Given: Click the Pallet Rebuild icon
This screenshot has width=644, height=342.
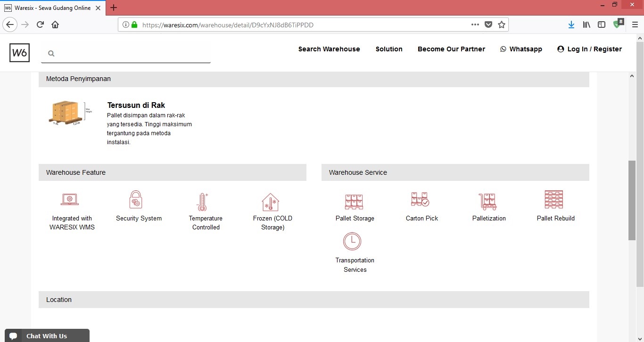Looking at the screenshot, I should tap(554, 200).
